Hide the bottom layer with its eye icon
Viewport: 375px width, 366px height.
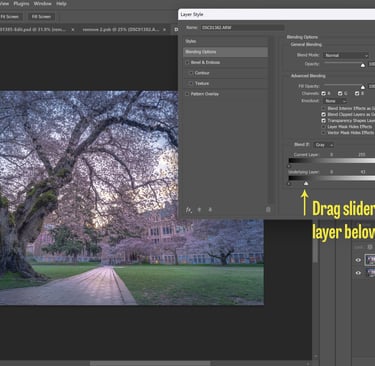pyautogui.click(x=358, y=273)
